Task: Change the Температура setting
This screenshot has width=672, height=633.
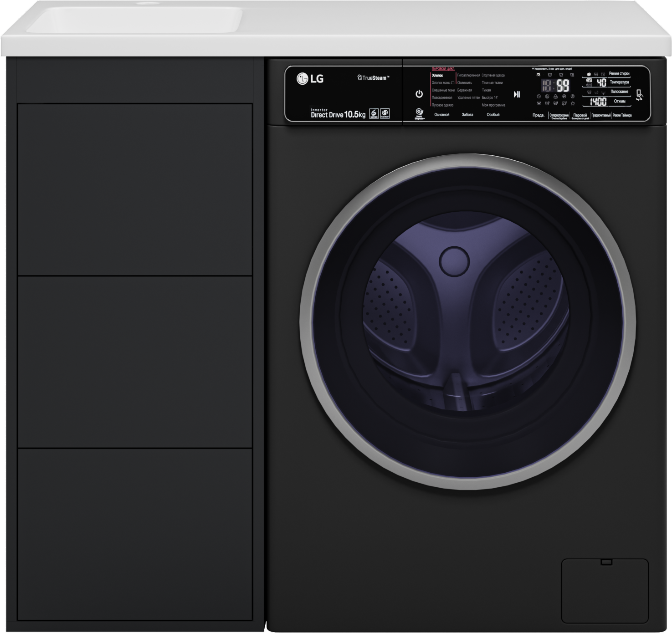Action: coord(619,82)
